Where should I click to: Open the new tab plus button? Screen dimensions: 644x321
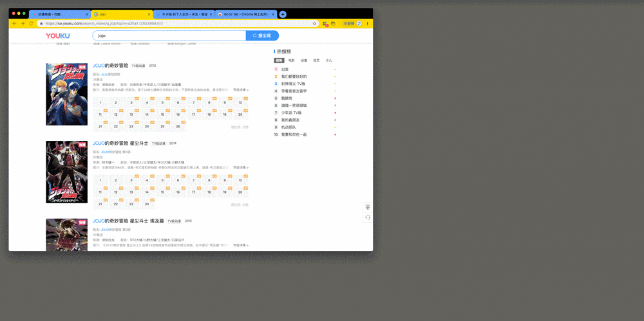(283, 14)
